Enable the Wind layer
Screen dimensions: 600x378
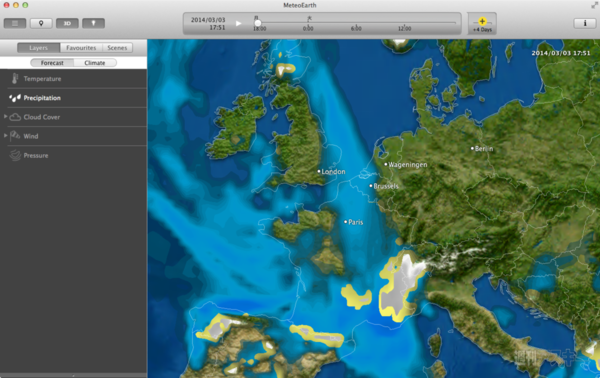[x=31, y=136]
